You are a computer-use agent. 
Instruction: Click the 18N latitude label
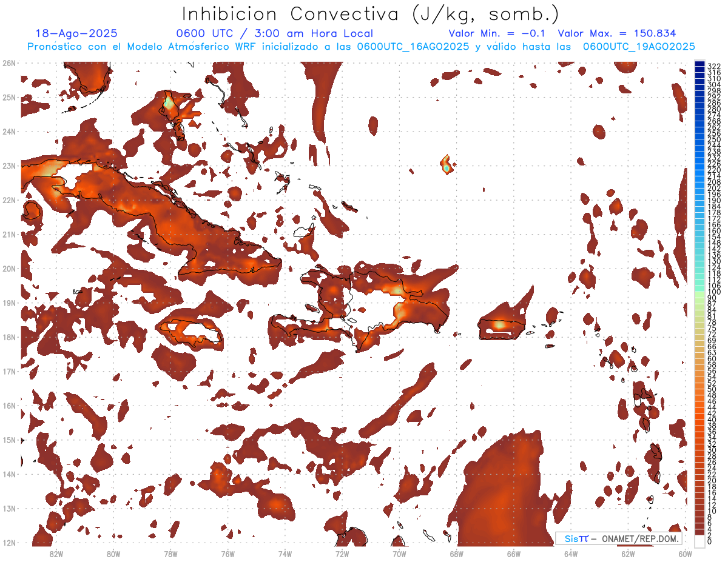click(9, 337)
